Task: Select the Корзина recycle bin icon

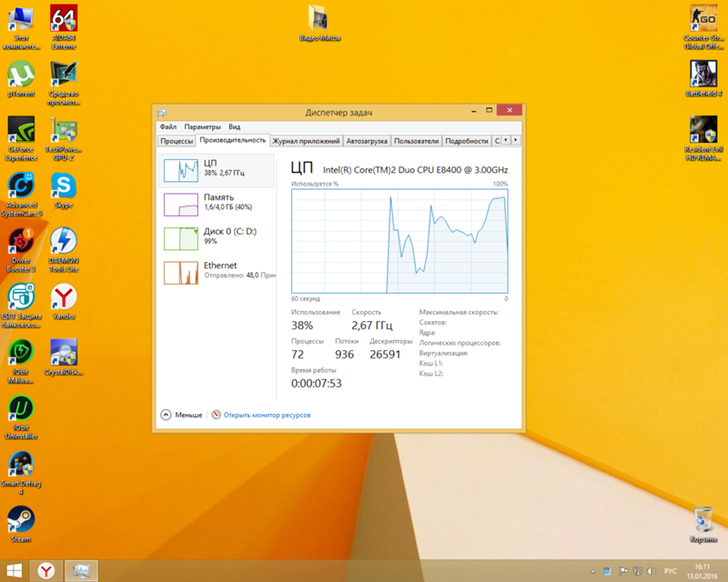Action: click(x=703, y=525)
